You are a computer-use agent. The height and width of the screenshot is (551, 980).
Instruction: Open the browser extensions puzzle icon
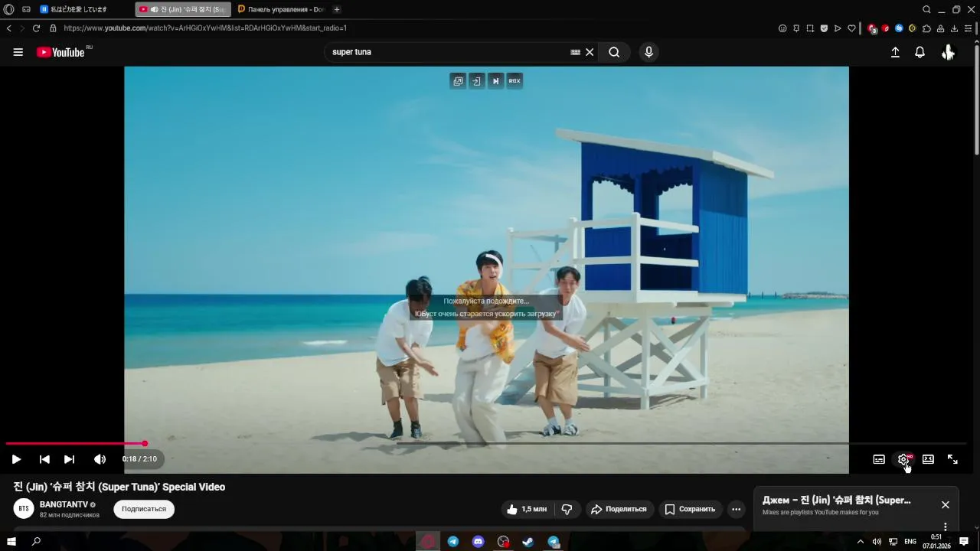(x=926, y=28)
